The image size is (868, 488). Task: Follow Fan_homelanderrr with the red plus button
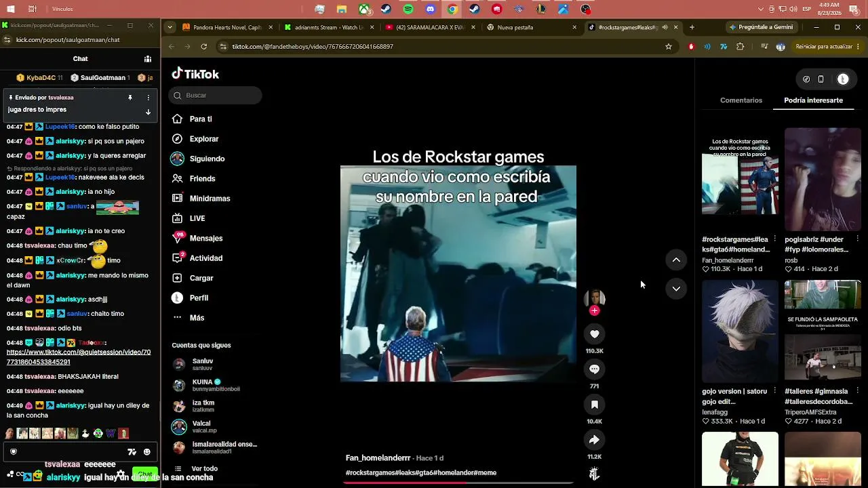pos(594,310)
